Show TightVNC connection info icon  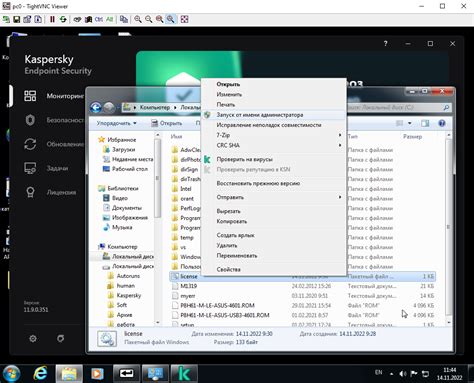(x=38, y=19)
